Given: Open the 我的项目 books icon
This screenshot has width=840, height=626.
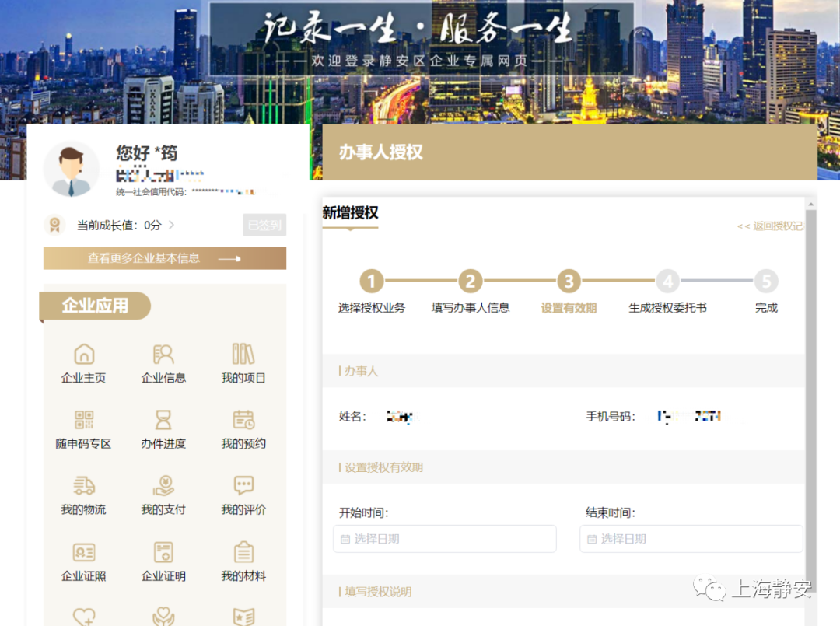Looking at the screenshot, I should pyautogui.click(x=243, y=354).
